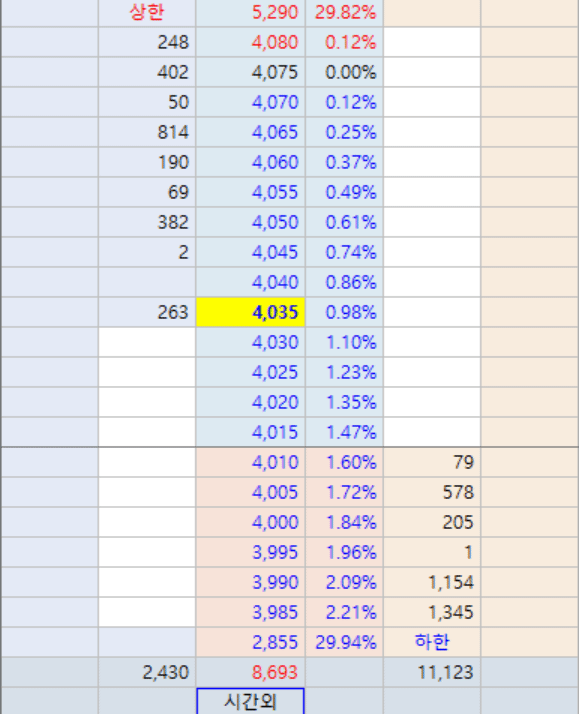Click bid quantity 1,154
This screenshot has height=714, width=579.
coord(451,582)
